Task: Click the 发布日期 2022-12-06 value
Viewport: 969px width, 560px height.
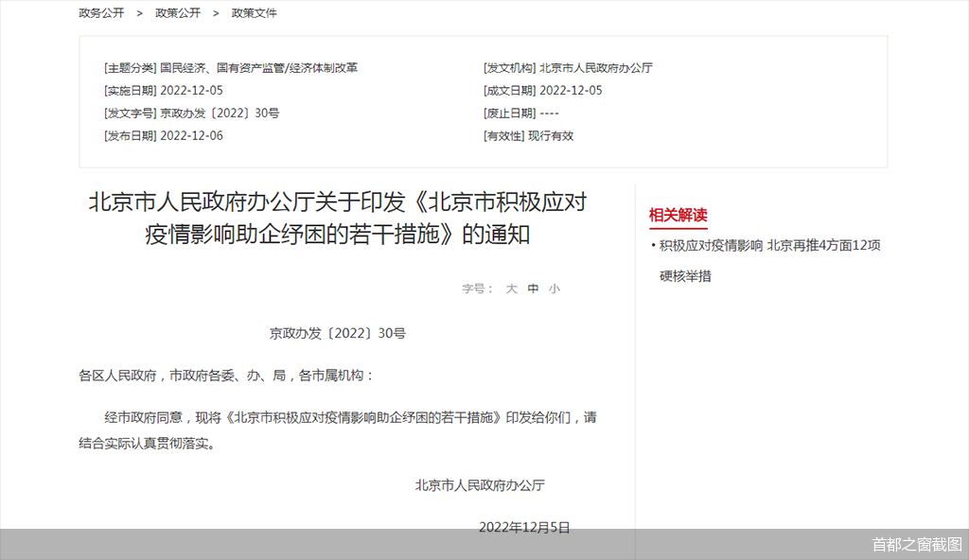Action: pyautogui.click(x=194, y=135)
